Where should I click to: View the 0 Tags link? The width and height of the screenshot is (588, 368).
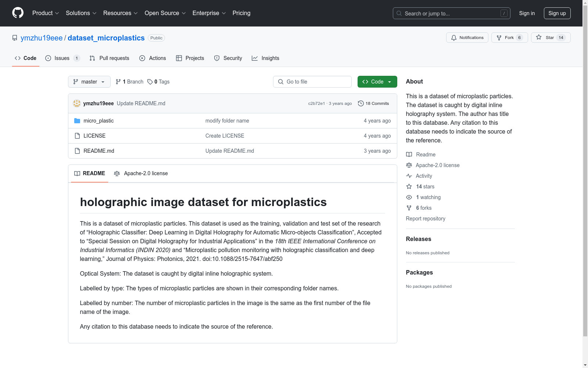click(x=158, y=82)
